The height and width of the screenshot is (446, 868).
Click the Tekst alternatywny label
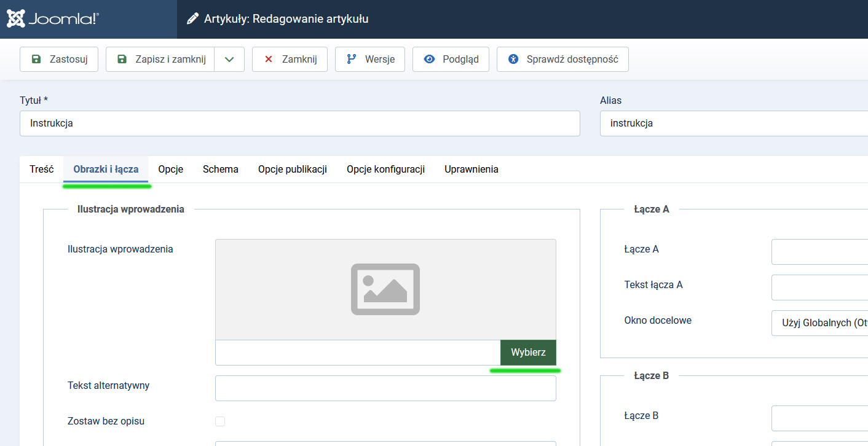[x=109, y=386]
